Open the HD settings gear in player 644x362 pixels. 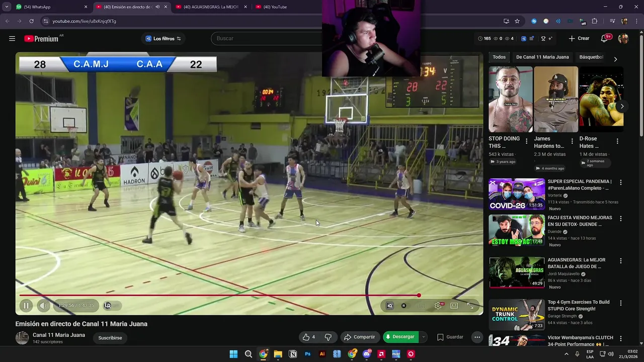click(x=438, y=305)
